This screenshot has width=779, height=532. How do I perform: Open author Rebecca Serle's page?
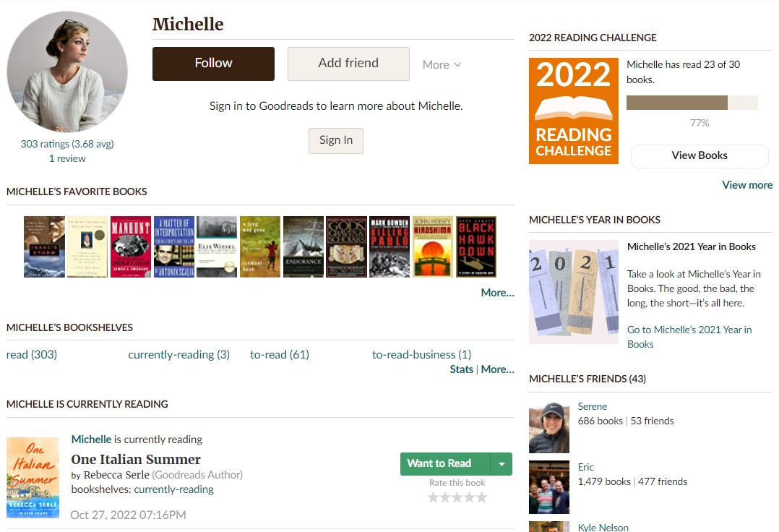[x=116, y=475]
